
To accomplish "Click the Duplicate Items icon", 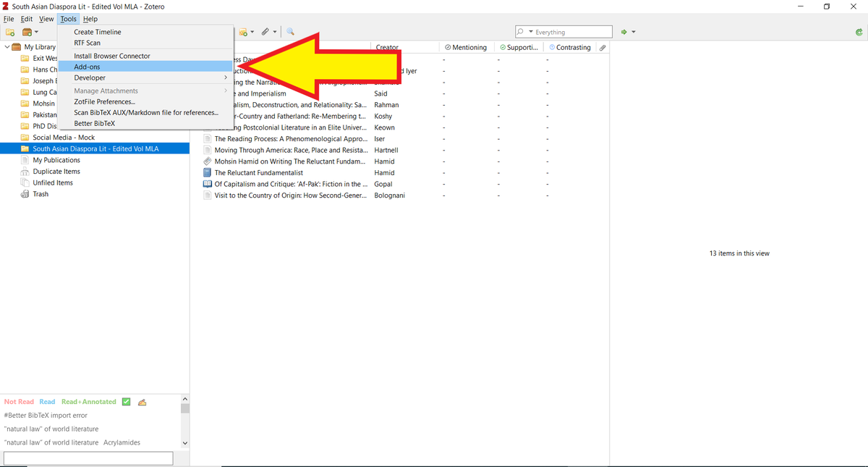I will pyautogui.click(x=25, y=172).
